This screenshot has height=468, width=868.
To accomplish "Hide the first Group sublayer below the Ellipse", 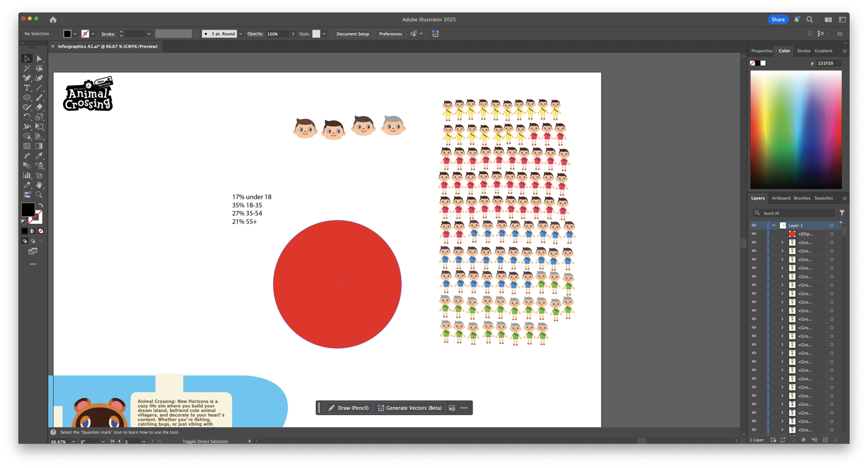I will tap(753, 242).
